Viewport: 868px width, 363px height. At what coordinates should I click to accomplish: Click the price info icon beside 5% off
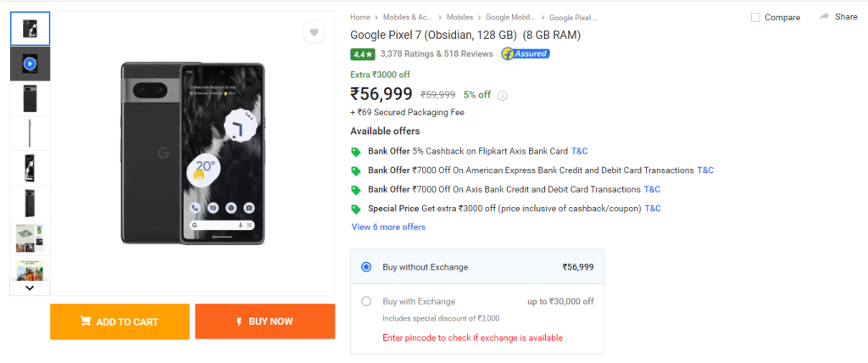coord(503,96)
